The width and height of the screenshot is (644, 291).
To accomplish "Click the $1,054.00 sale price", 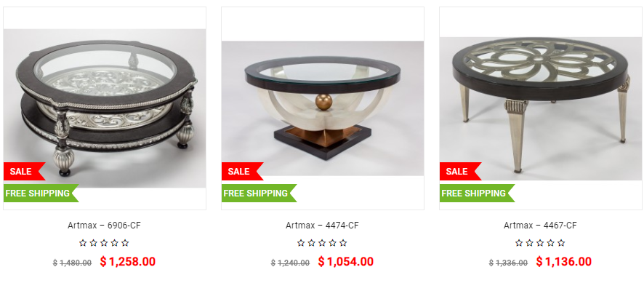I will [346, 261].
